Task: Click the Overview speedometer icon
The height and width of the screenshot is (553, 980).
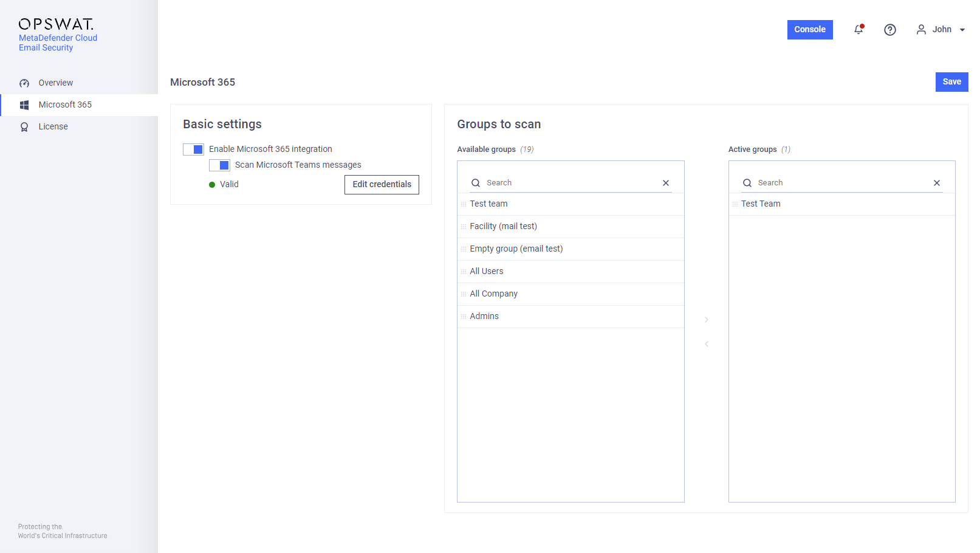Action: [24, 83]
